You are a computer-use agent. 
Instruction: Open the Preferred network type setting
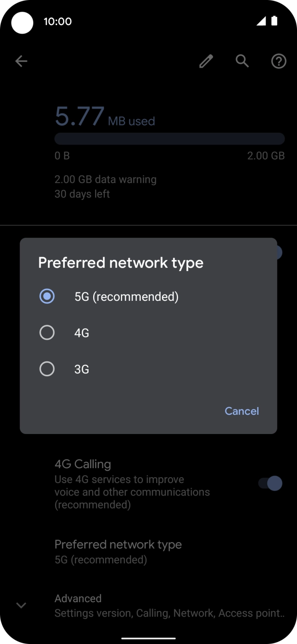point(118,544)
